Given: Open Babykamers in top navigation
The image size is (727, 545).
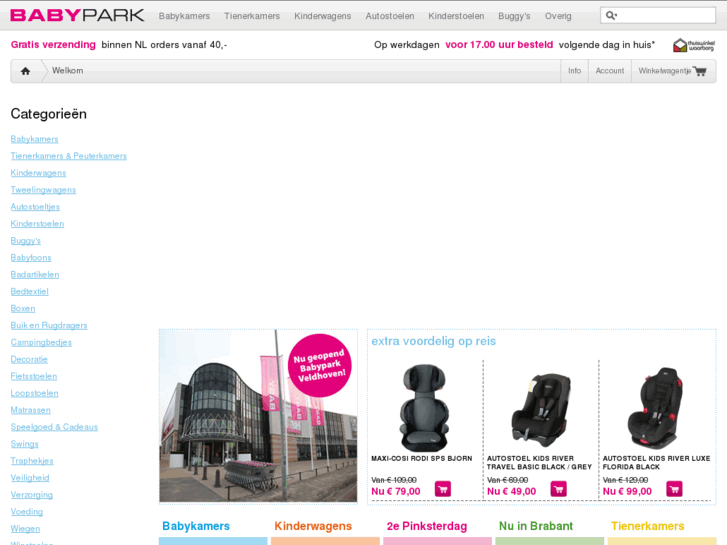Looking at the screenshot, I should pos(184,16).
